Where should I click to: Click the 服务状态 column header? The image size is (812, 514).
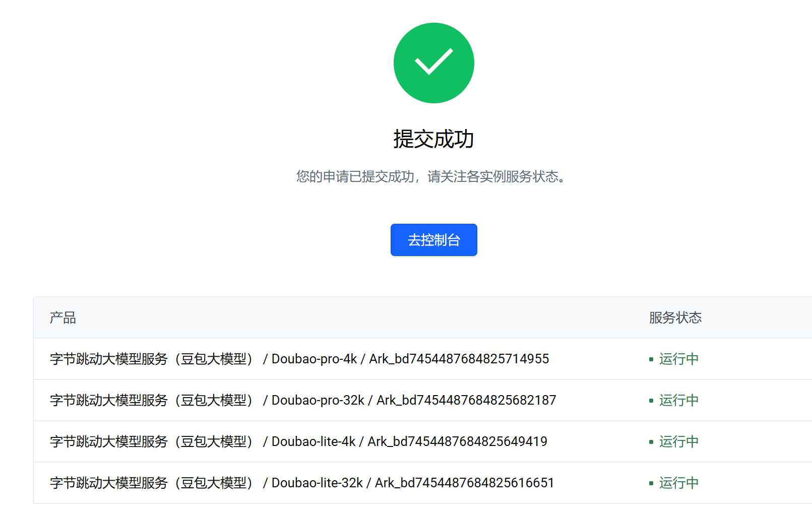pyautogui.click(x=675, y=317)
